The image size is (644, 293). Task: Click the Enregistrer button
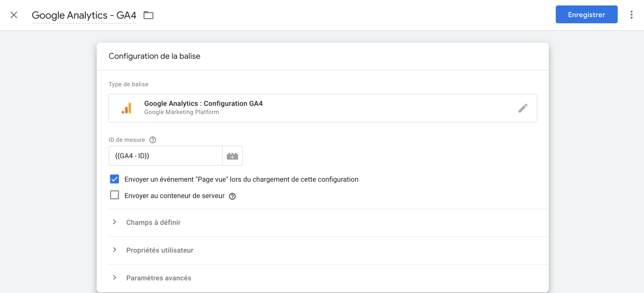tap(586, 14)
